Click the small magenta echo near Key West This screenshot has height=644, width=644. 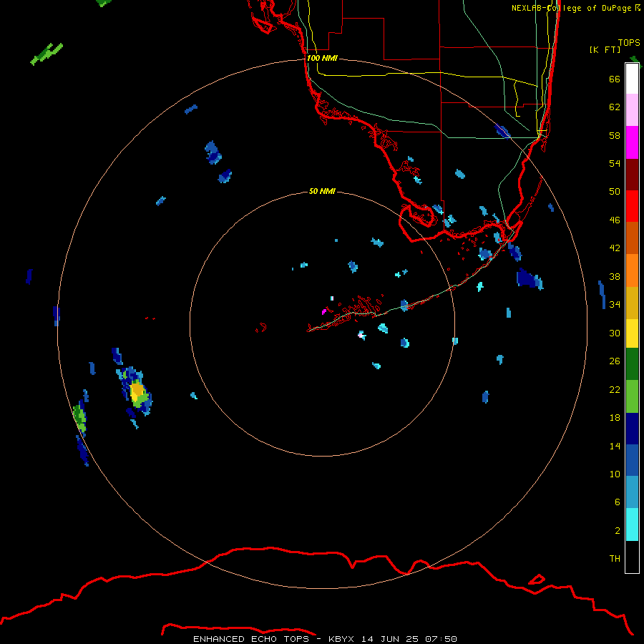324,312
